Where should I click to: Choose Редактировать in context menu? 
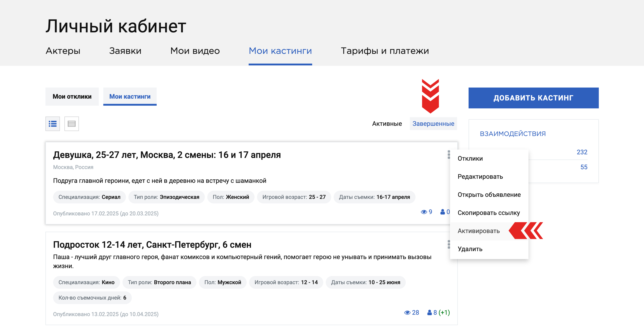coord(489,177)
